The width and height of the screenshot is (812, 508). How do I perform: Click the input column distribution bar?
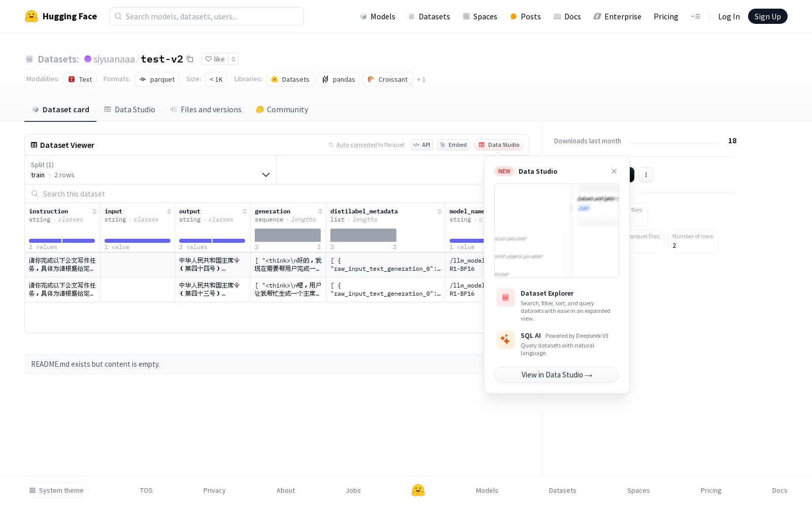point(138,241)
